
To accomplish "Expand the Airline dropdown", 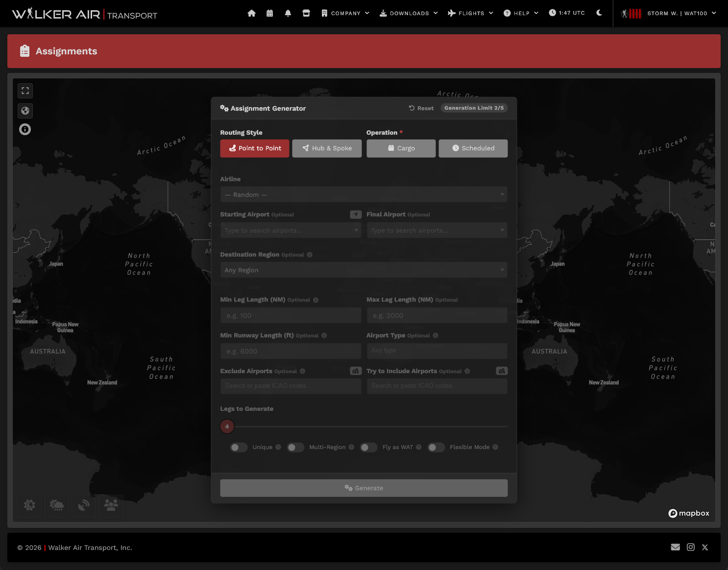I will coord(364,194).
